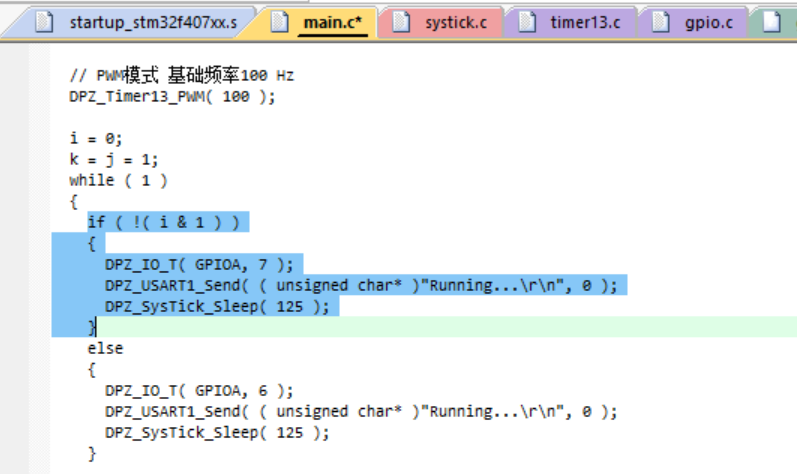The width and height of the screenshot is (797, 474).
Task: Click the closing brace with the cursor
Action: (x=91, y=327)
